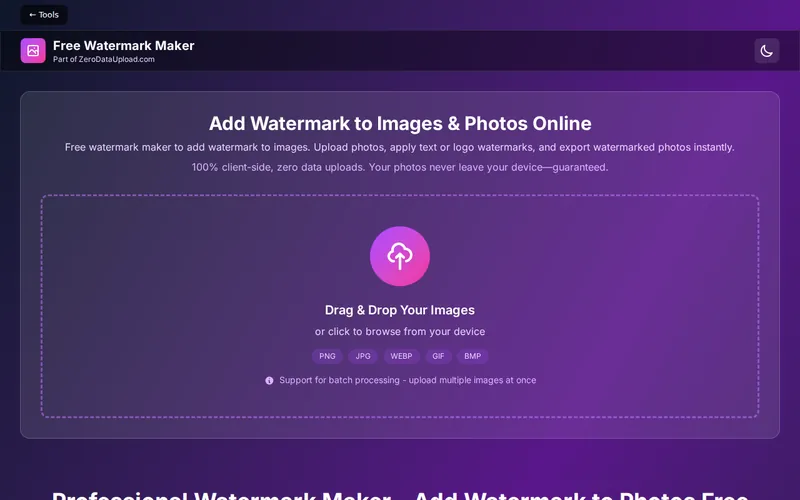Click the '100% client-side, zero data uploads' line

pyautogui.click(x=400, y=167)
